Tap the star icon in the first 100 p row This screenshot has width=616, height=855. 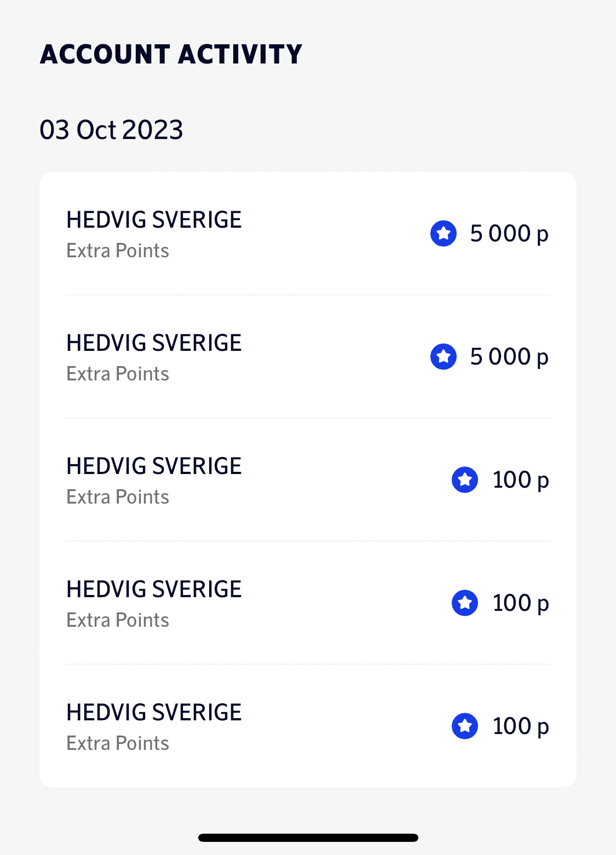coord(465,480)
